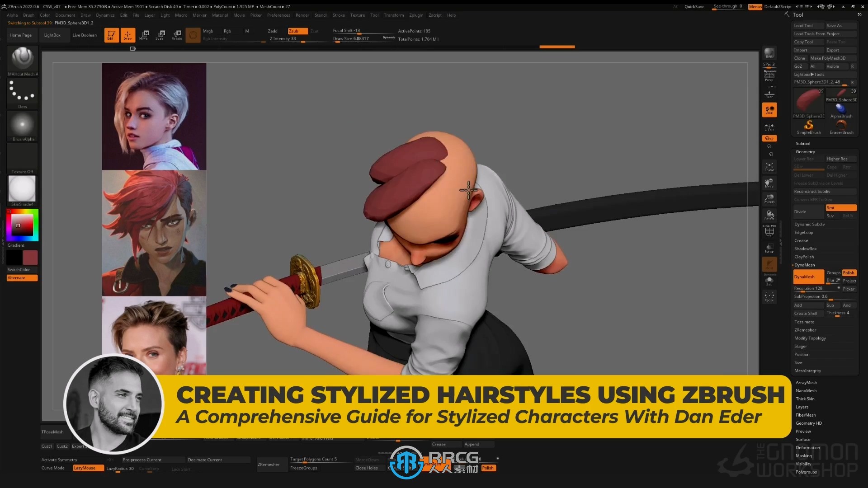Click the XYZ rotation icon

point(769,138)
